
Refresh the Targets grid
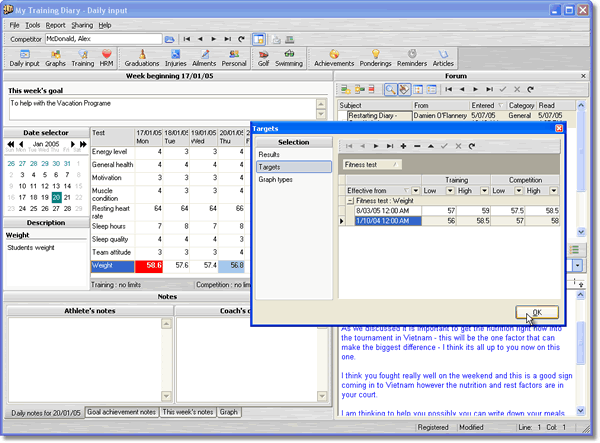pyautogui.click(x=472, y=146)
